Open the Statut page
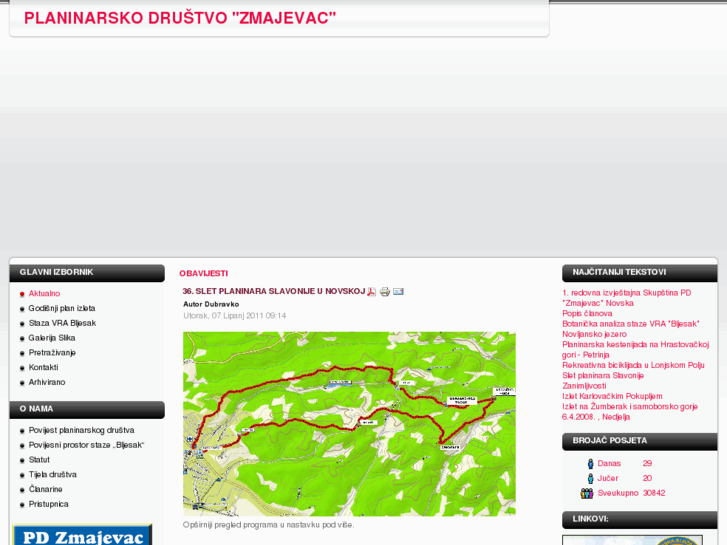Viewport: 727px width, 545px height. click(39, 460)
